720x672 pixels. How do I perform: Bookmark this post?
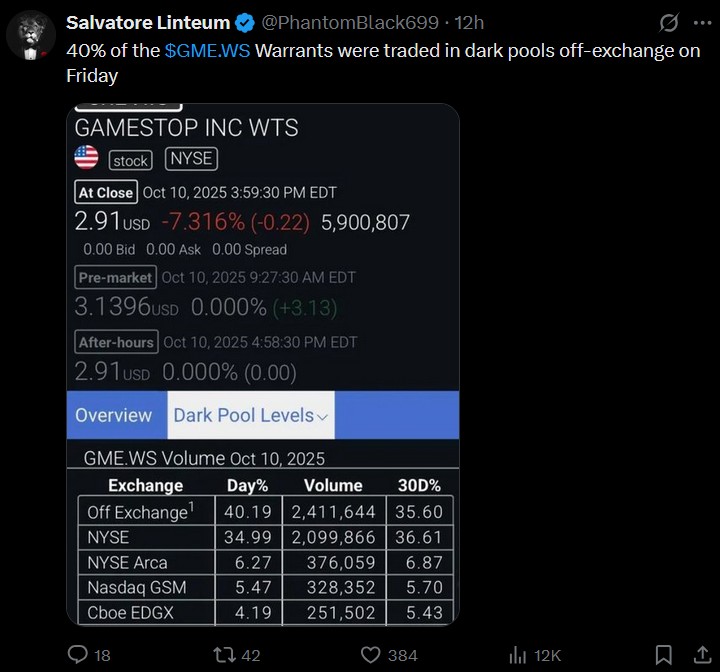point(664,655)
